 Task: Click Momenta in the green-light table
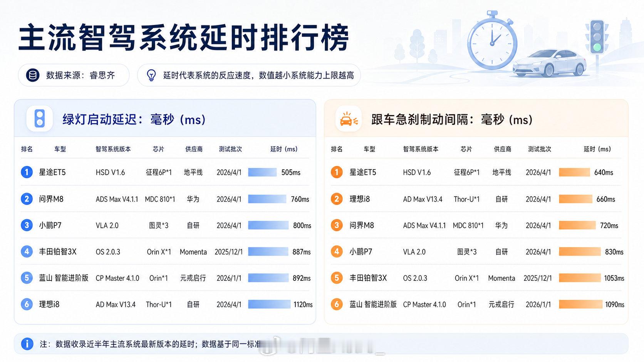[193, 252]
